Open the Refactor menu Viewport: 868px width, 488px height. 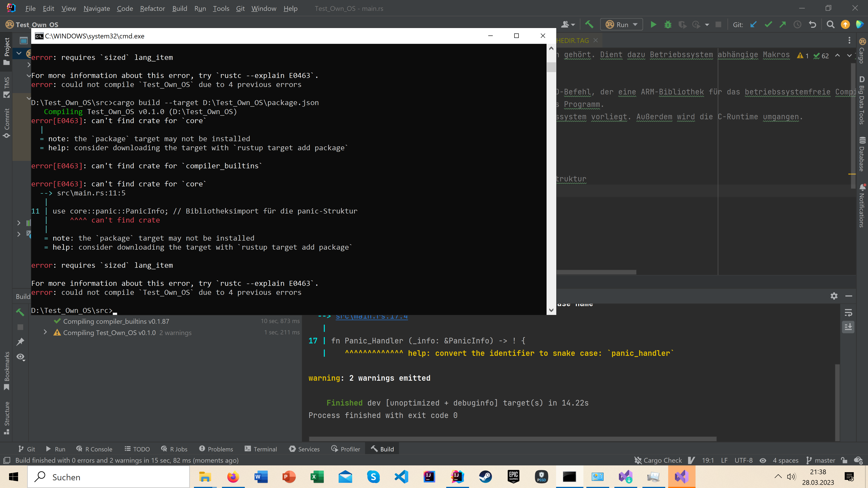152,8
